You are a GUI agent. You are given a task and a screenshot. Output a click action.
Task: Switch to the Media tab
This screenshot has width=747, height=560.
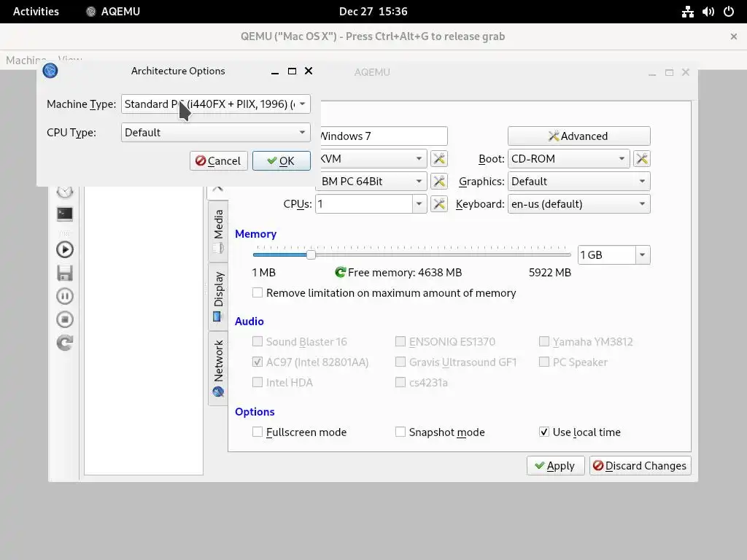pos(218,231)
